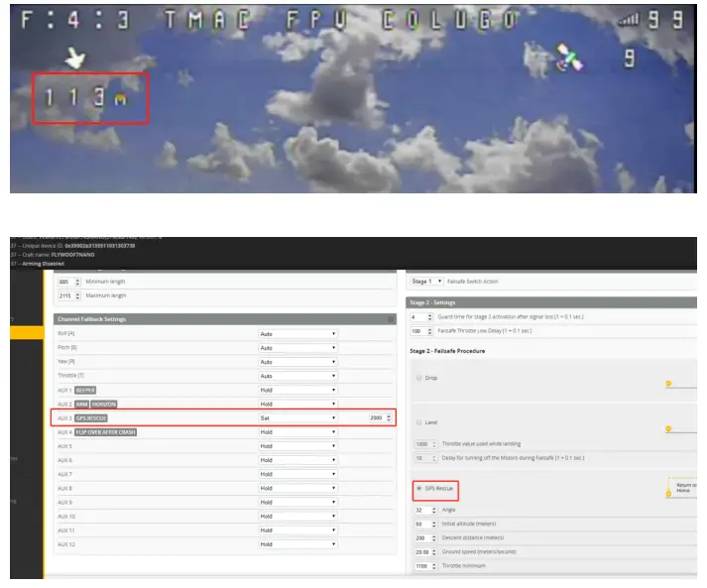The width and height of the screenshot is (707, 588).
Task: Click the motors-off delay field
Action: point(426,458)
